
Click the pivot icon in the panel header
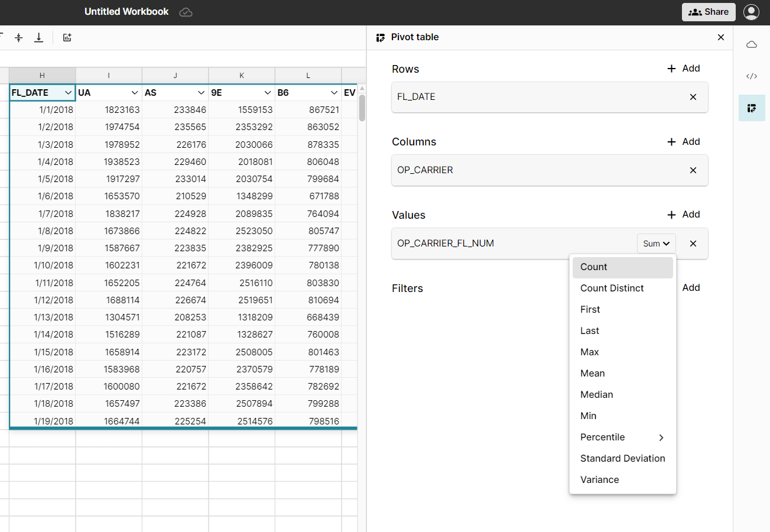tap(380, 37)
